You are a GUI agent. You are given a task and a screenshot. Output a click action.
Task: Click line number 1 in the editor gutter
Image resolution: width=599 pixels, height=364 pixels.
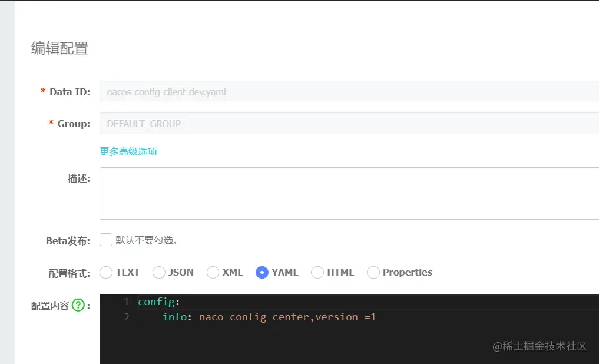[x=127, y=302]
